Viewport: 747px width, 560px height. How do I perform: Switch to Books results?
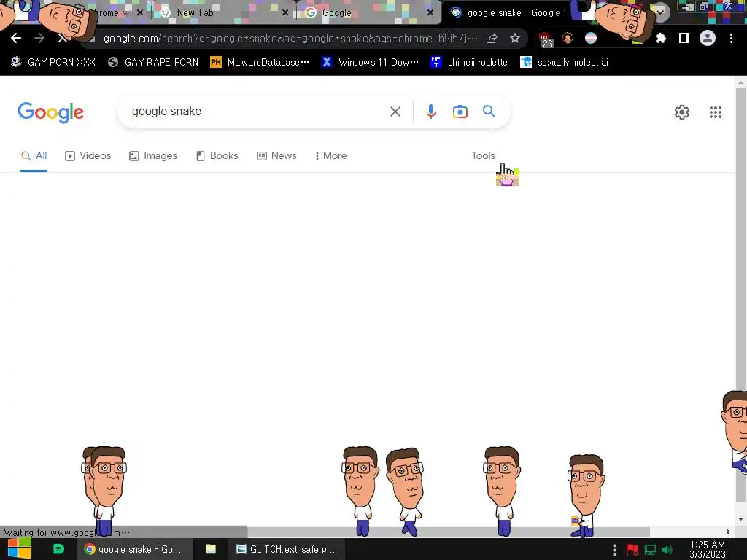click(x=217, y=156)
